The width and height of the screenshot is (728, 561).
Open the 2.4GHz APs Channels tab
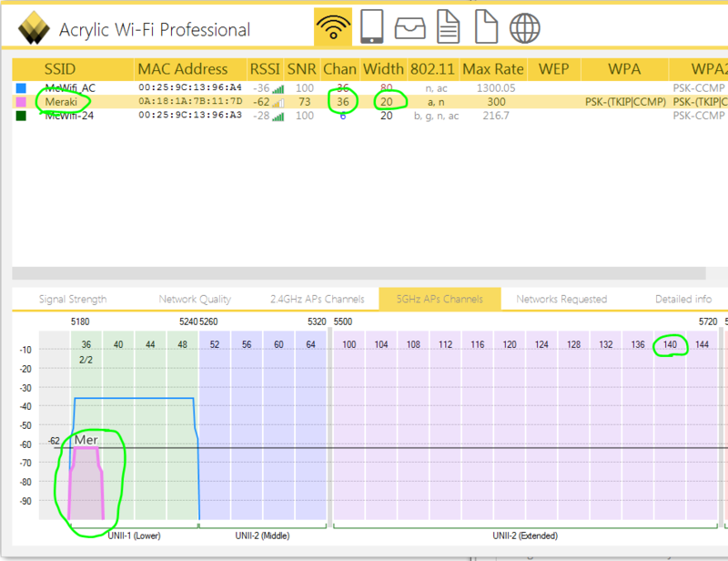click(317, 299)
